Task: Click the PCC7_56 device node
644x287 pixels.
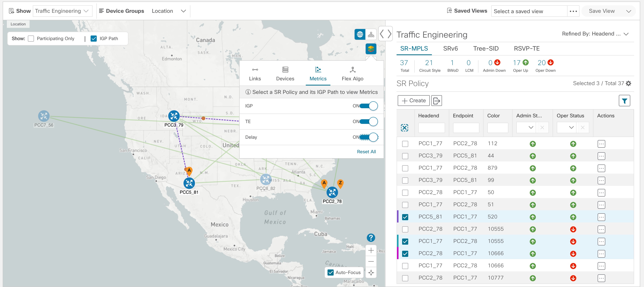Action: coord(44,116)
